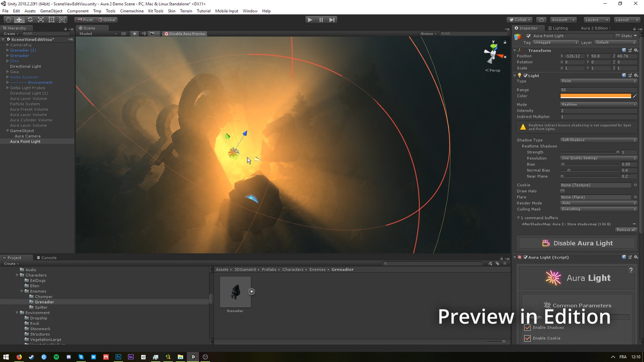Select Aura Camera in the Hierarchy
The image size is (644, 362).
point(27,136)
